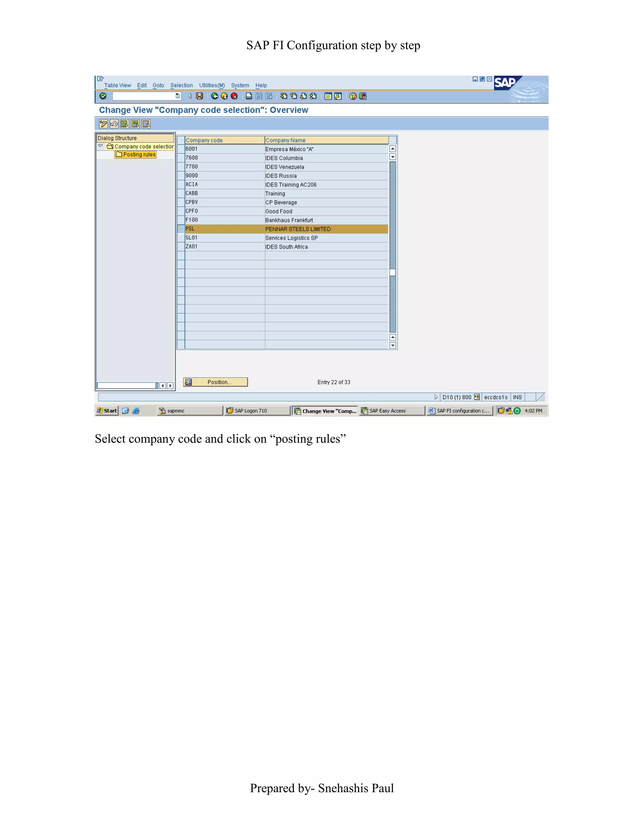Click the red Cancel icon
Viewport: 644px width, 833px height.
point(234,96)
